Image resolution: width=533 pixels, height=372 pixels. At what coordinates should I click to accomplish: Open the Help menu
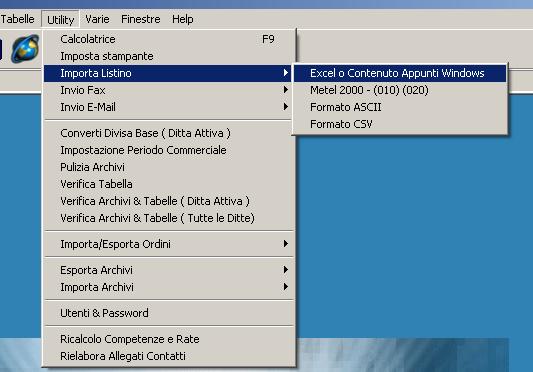coord(183,19)
